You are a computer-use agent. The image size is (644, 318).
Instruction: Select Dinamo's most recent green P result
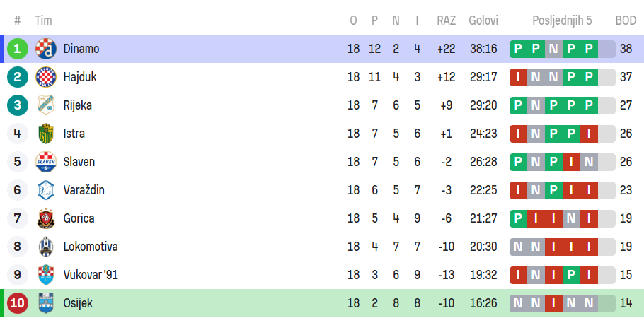(x=590, y=49)
